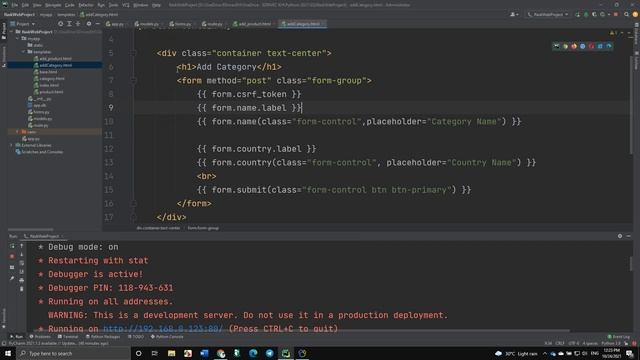Open the http://192.168.0.123:80/ link
This screenshot has width=640, height=360.
click(x=163, y=329)
